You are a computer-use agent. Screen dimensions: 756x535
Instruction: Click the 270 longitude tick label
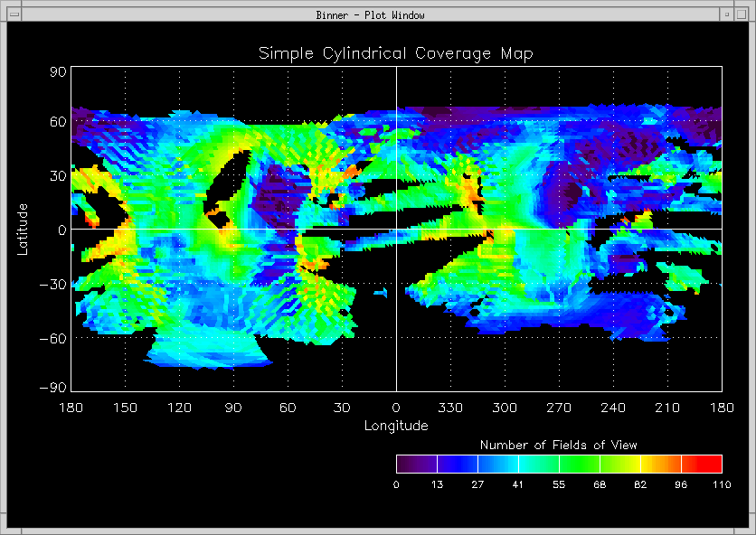tap(559, 408)
